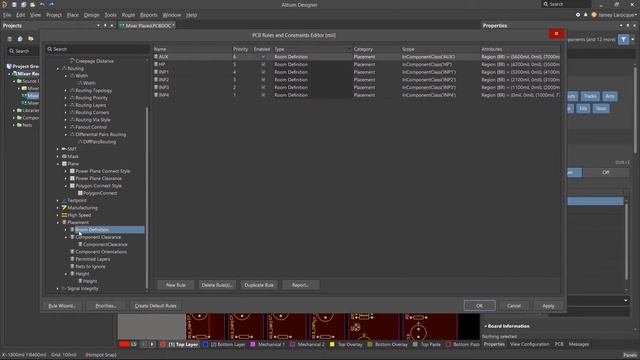Click the user avatar icon
Viewport: 640px width, 360px height.
(594, 15)
